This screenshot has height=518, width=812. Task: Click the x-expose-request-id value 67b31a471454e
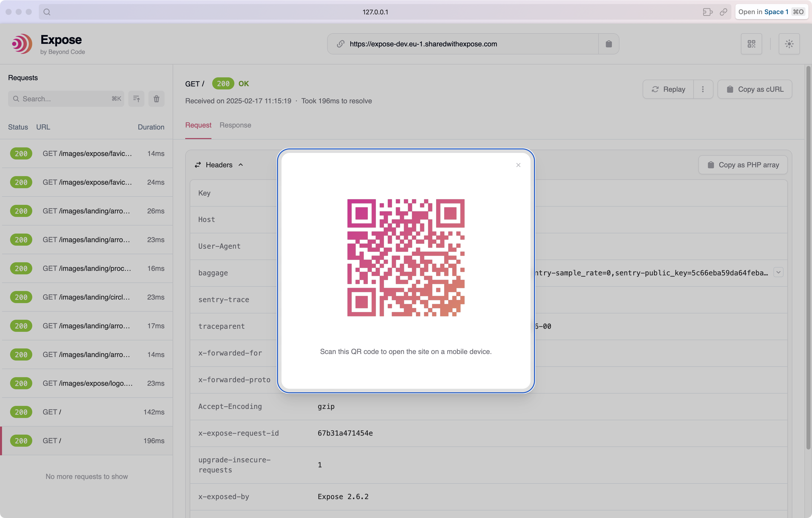click(x=345, y=433)
